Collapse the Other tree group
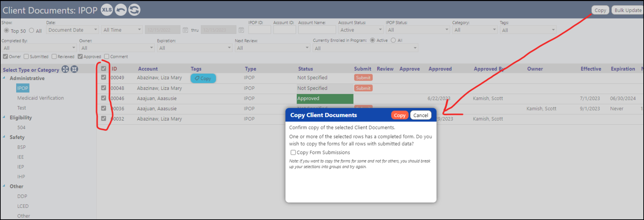This screenshot has height=220, width=644. tap(4, 186)
